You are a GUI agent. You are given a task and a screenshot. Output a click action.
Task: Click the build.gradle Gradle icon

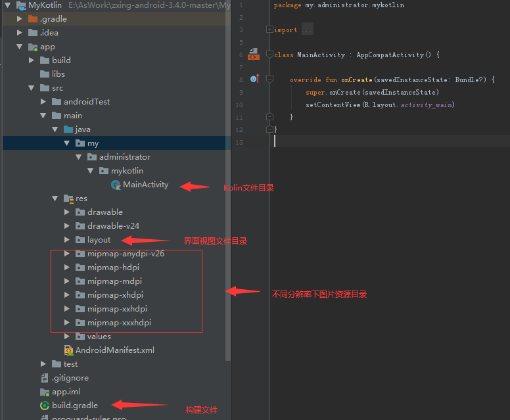tap(45, 406)
